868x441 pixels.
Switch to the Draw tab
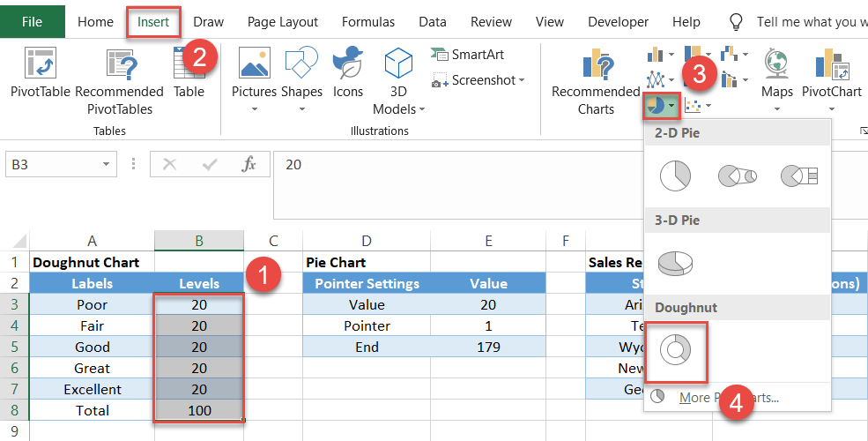[x=208, y=21]
